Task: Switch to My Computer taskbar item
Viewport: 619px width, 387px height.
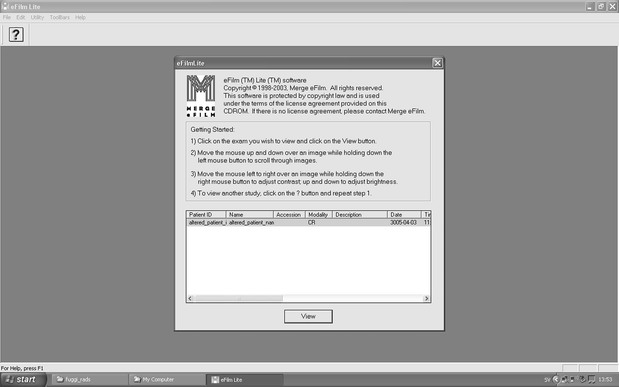Action: pos(167,379)
